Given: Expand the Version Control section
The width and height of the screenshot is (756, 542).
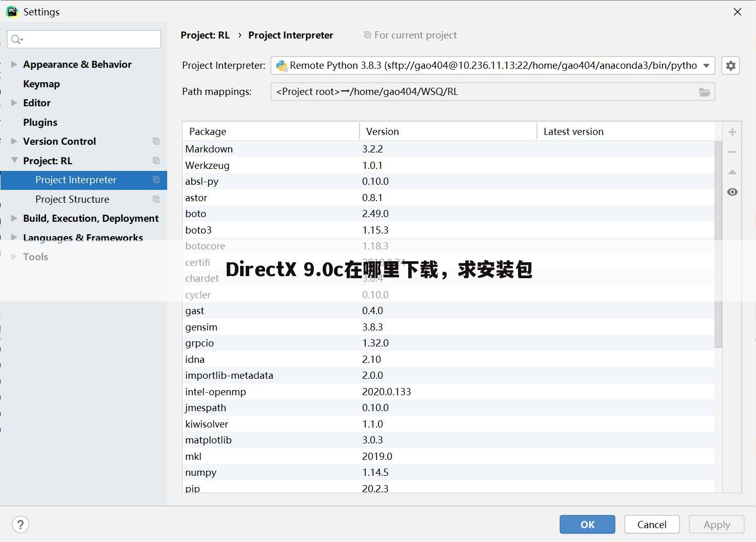Looking at the screenshot, I should (14, 141).
